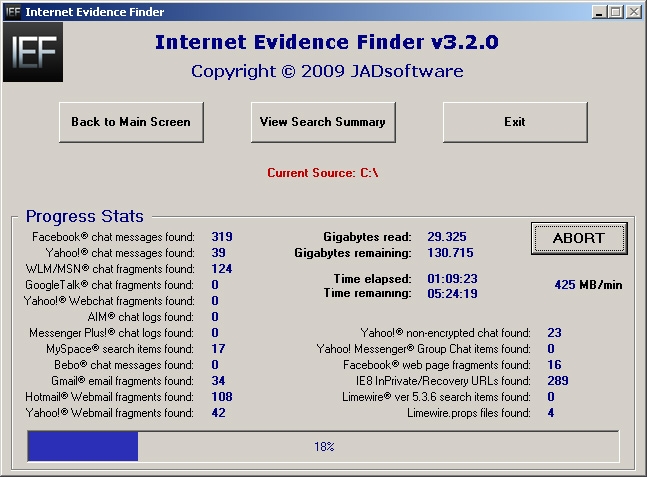Maximize the Internet Evidence Finder window
This screenshot has height=477, width=647.
tap(616, 12)
